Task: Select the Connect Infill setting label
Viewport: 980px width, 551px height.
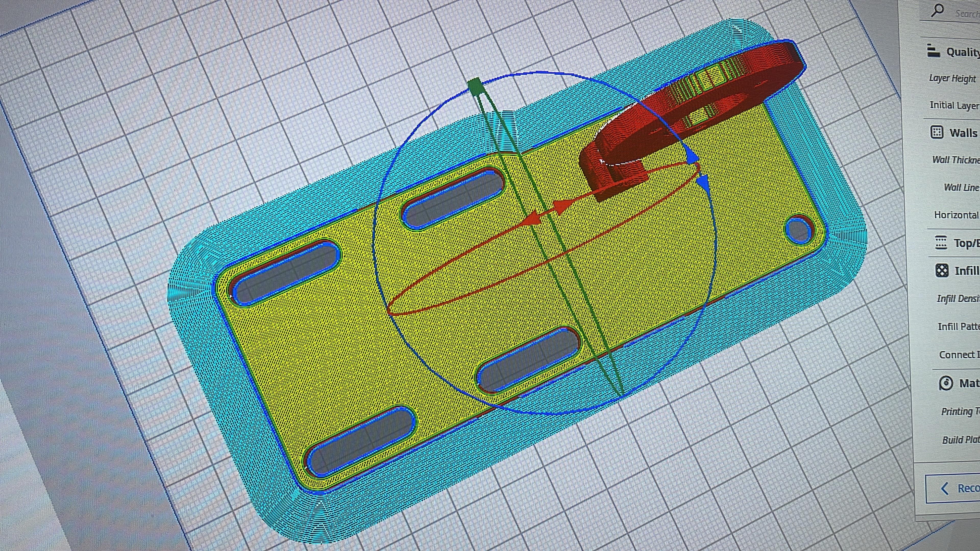Action: [960, 354]
